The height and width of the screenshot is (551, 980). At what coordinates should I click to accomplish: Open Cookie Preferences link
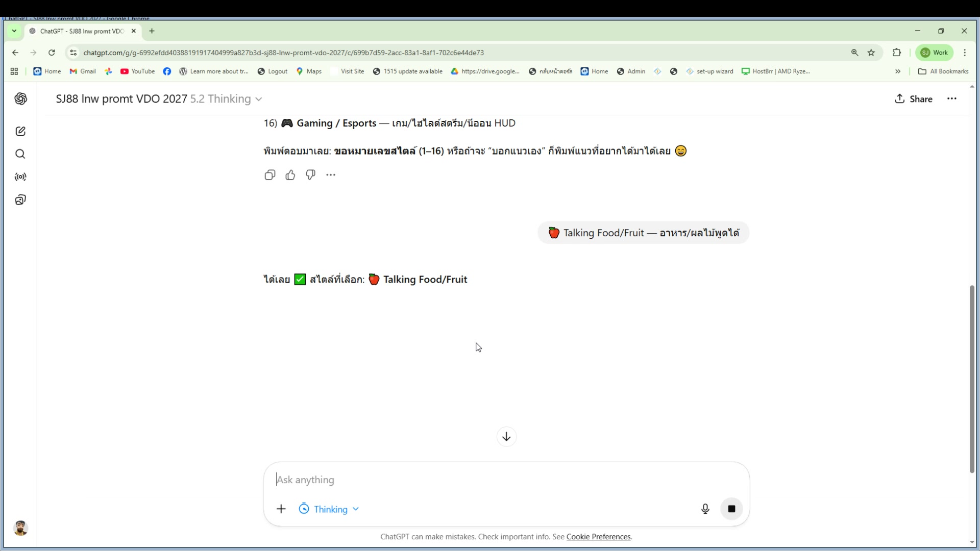[x=598, y=537]
